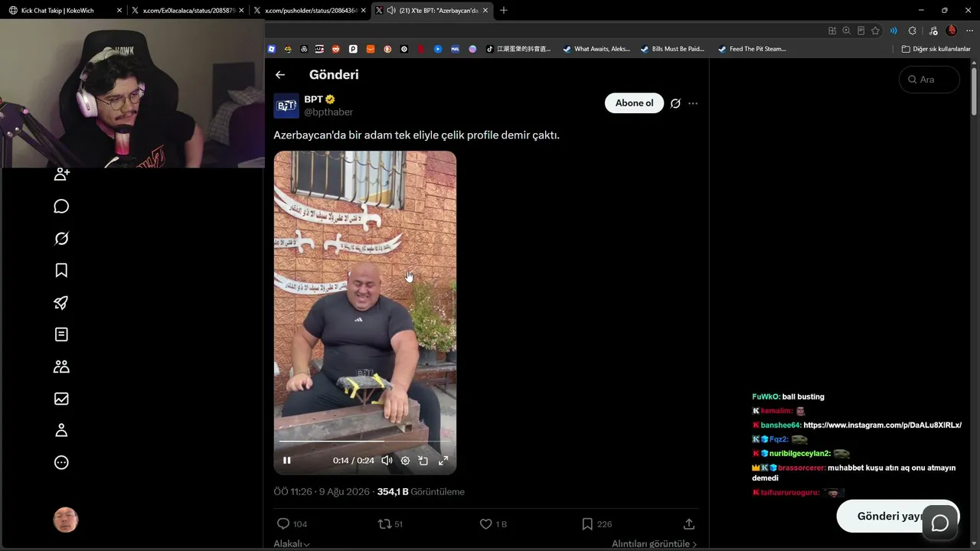Close the Kick Chat Takip tab
The height and width of the screenshot is (551, 980).
click(x=119, y=11)
